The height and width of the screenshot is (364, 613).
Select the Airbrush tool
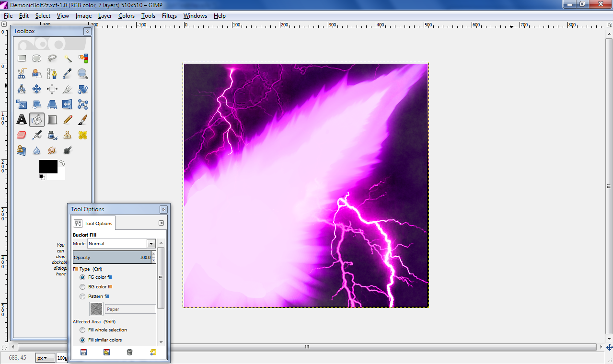pyautogui.click(x=37, y=135)
